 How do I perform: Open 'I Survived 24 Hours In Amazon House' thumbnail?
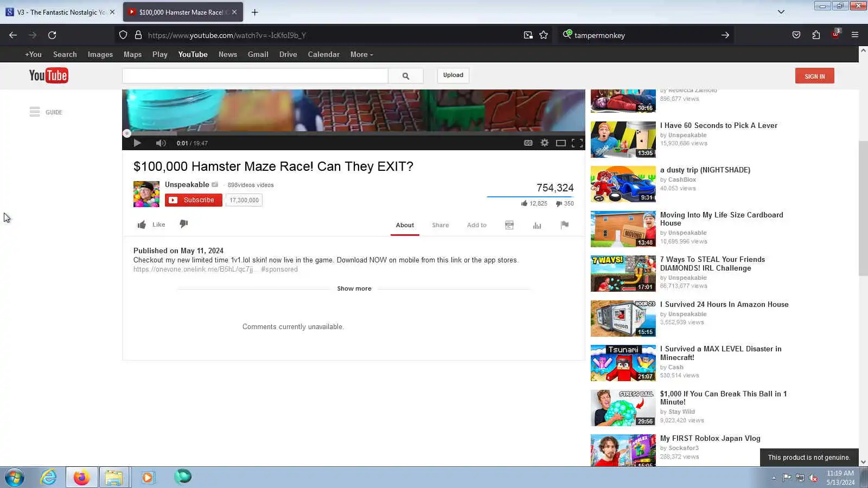click(x=623, y=319)
